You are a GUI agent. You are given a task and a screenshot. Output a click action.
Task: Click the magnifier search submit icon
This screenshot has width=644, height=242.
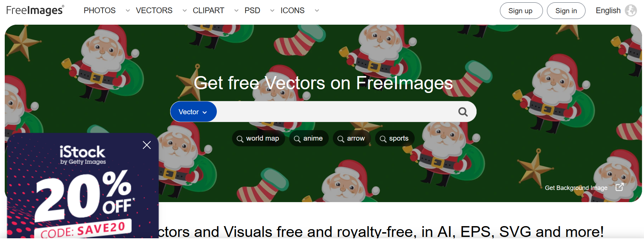pyautogui.click(x=463, y=112)
